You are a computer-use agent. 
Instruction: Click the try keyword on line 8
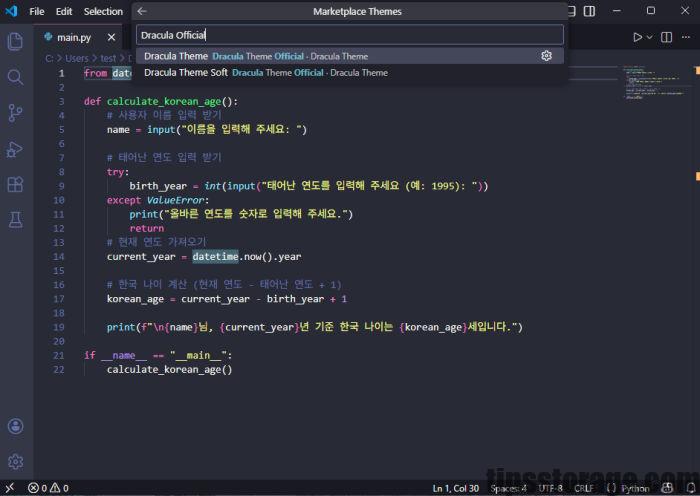115,172
